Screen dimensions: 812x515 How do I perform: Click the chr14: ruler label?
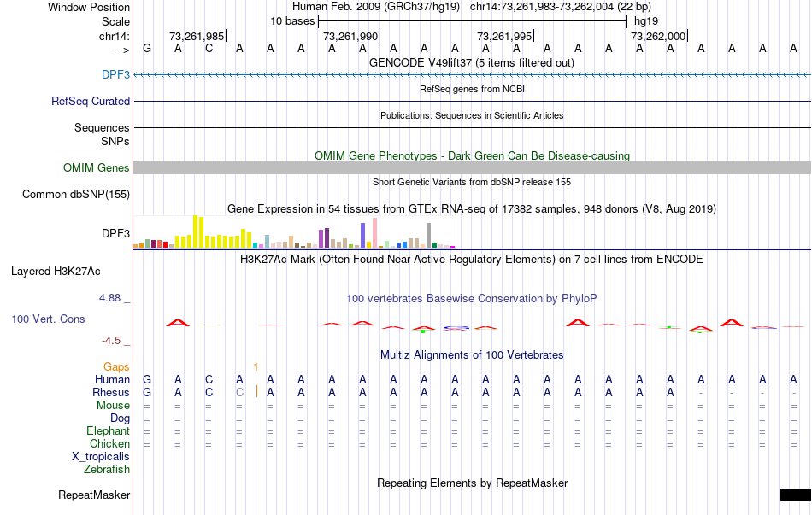[114, 36]
